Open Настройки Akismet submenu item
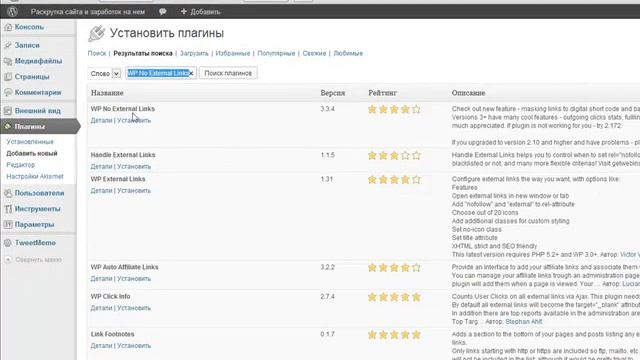The width and height of the screenshot is (640, 360). tap(35, 176)
